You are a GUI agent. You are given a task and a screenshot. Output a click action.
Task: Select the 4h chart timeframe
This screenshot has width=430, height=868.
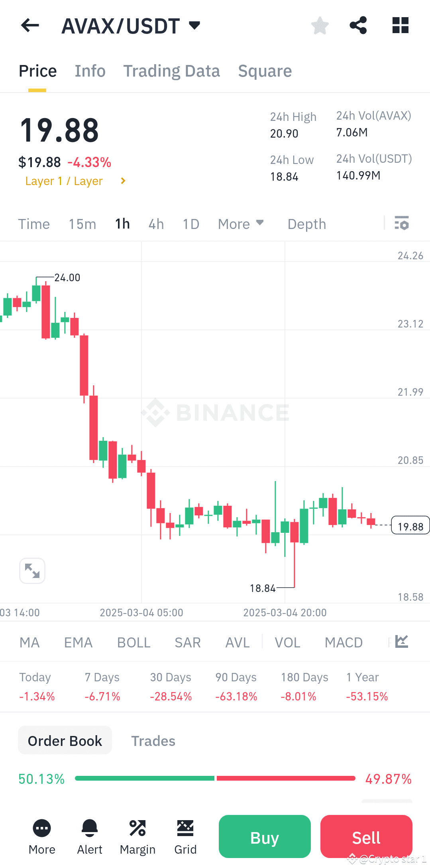[156, 224]
